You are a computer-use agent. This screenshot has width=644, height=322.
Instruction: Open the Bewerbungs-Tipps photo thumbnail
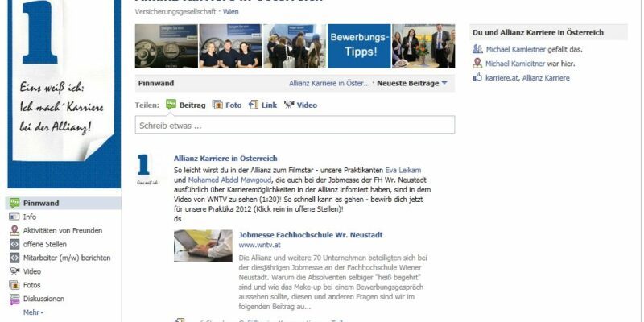point(359,46)
